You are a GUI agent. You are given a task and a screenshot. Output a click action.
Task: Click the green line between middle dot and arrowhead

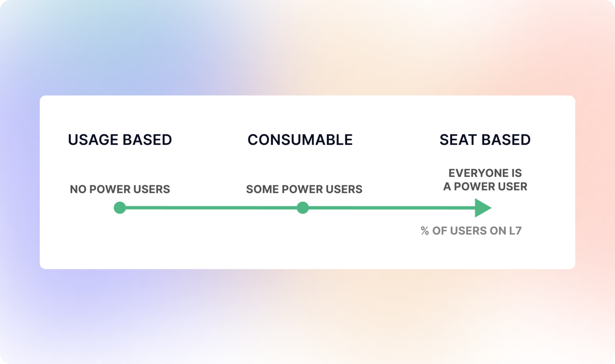[x=392, y=208]
